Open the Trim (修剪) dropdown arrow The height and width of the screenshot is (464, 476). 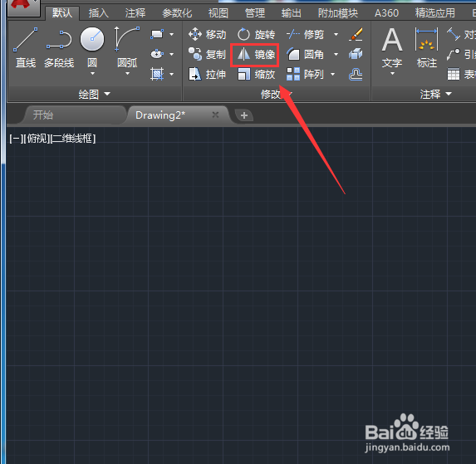pyautogui.click(x=336, y=34)
